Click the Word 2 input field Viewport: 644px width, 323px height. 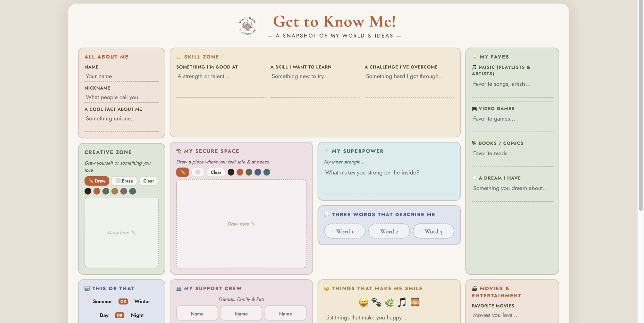point(389,231)
